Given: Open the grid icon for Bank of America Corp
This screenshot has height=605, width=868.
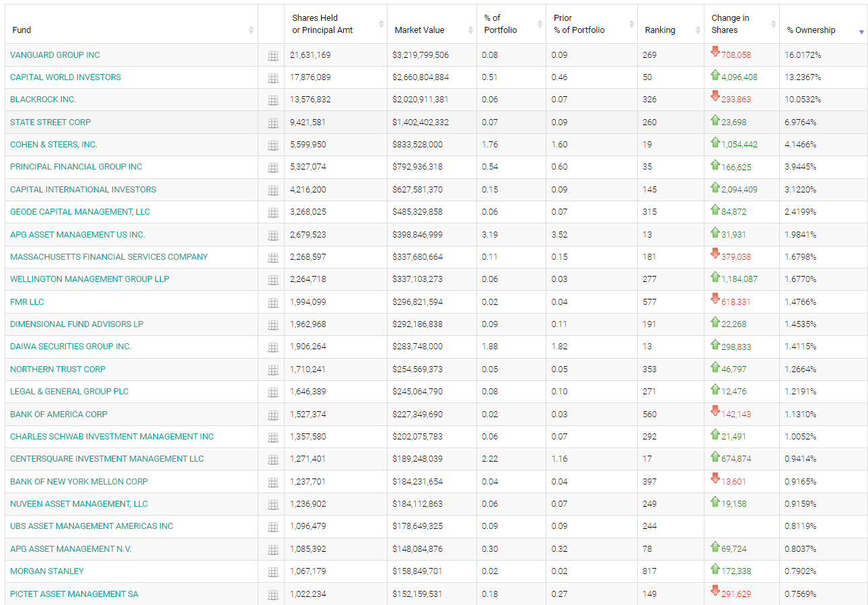Looking at the screenshot, I should click(x=273, y=415).
